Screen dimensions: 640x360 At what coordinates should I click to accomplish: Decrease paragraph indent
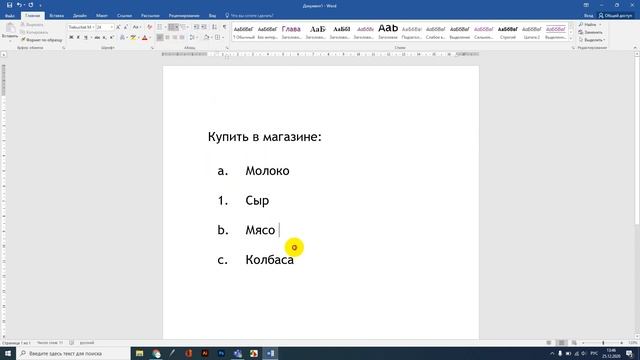(196, 27)
